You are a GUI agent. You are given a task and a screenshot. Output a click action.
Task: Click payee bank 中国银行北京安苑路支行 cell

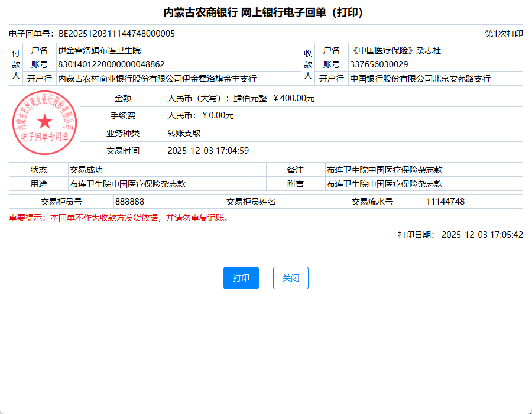[x=420, y=79]
